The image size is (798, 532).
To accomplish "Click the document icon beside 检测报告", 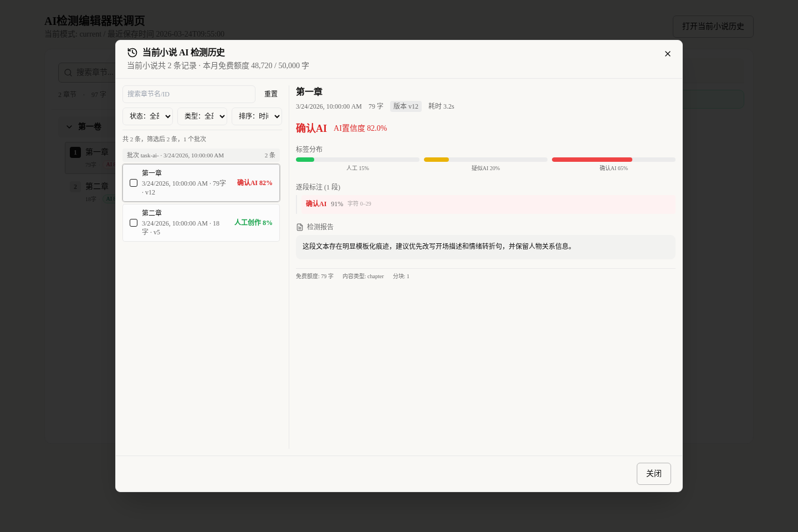I will pyautogui.click(x=300, y=227).
